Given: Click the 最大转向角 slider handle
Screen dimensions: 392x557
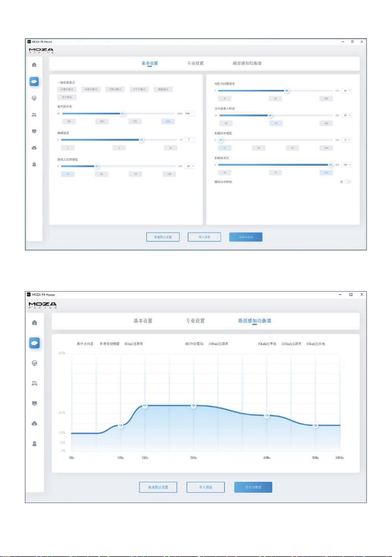Looking at the screenshot, I should (122, 114).
